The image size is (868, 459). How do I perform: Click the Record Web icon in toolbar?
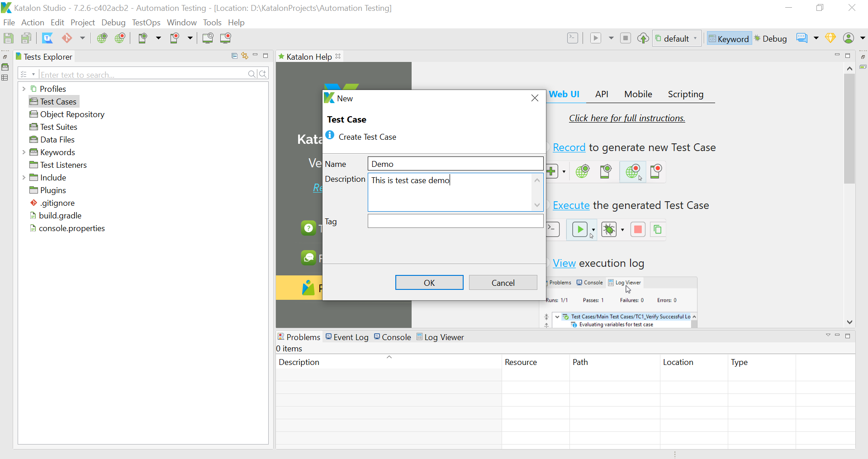pos(120,38)
